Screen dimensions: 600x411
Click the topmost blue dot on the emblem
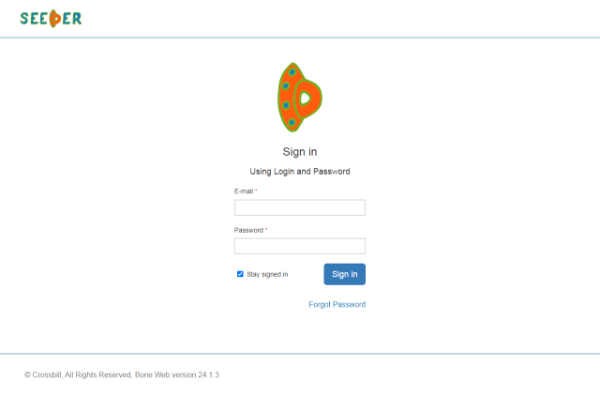tap(292, 72)
